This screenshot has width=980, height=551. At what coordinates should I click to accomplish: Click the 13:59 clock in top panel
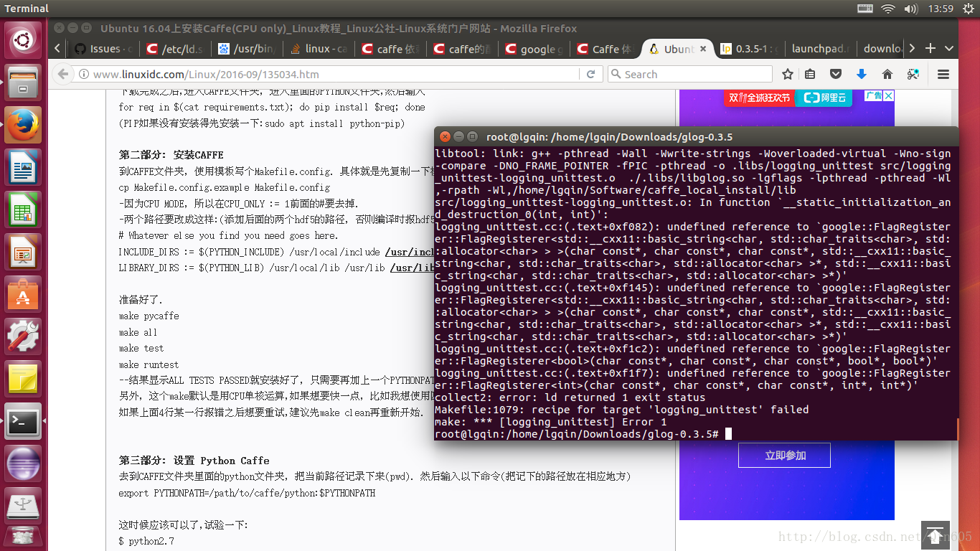(x=941, y=9)
